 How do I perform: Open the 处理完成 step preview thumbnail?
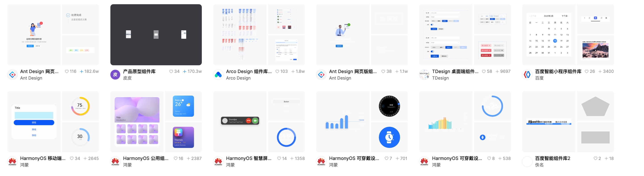80,19
